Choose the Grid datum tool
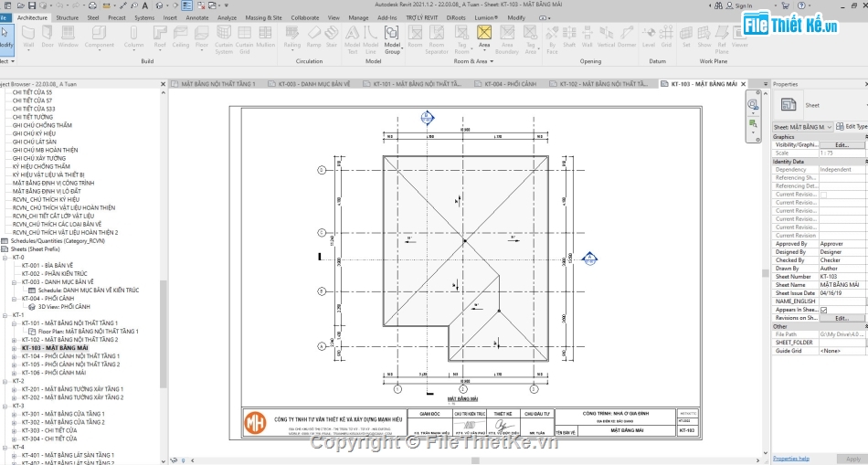Screen dimensions: 868x465 click(666, 37)
